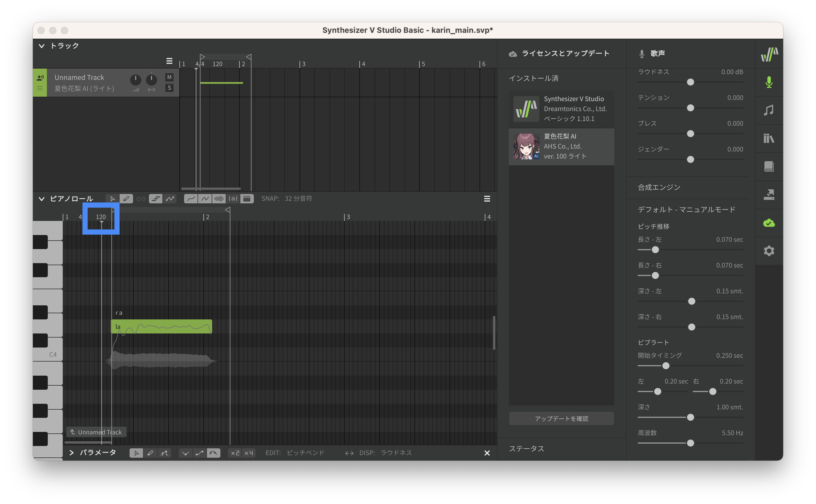Adjust the ジェンダー slider handle

[x=690, y=160]
